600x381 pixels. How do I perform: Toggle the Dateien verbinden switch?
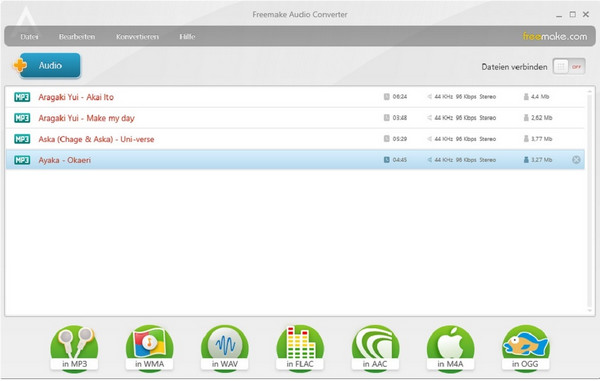click(569, 67)
